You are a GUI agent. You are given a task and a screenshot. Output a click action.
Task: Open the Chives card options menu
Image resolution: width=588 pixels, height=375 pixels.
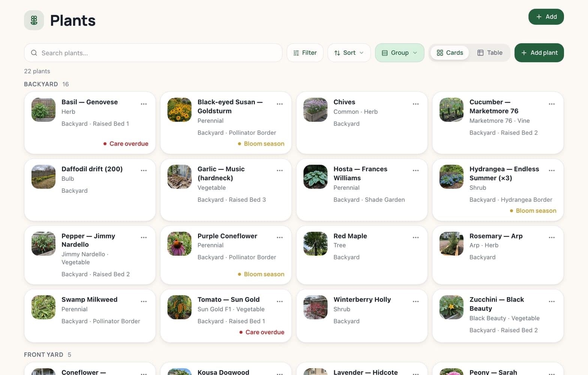tap(416, 104)
